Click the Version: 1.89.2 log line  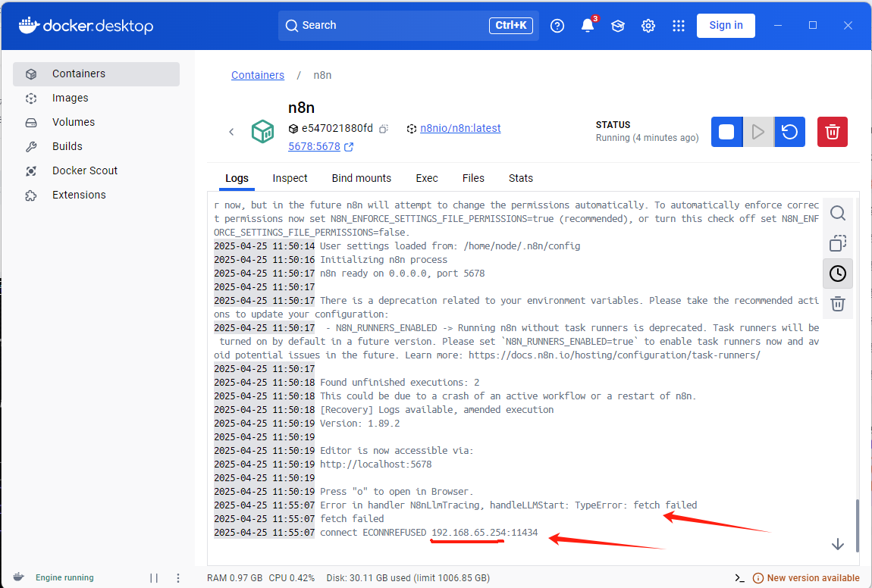360,424
